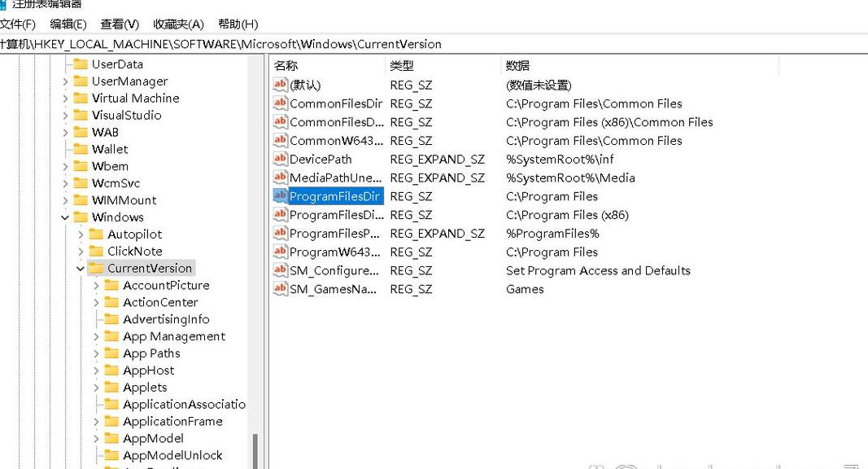Select the ApplicationAssociatio key in tree
Viewport: 868px width, 469px height.
pos(185,404)
